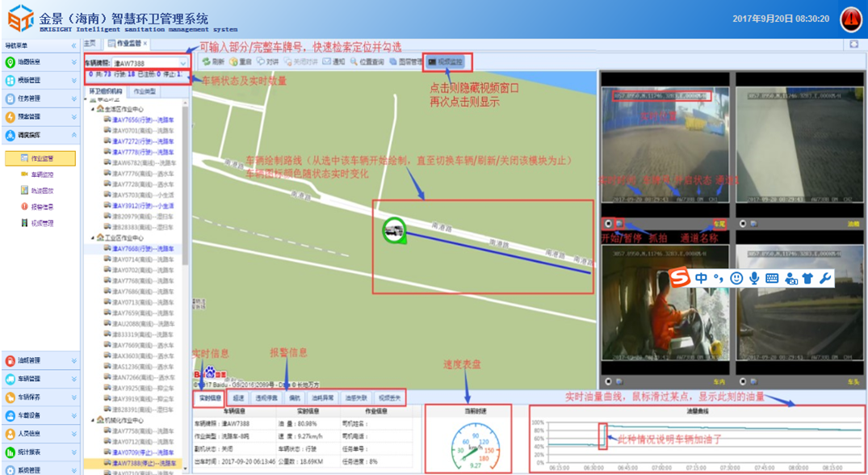Screen dimensions: 868x475
Task: Collapse the 生活区作业中心 tree node
Action: click(x=93, y=109)
